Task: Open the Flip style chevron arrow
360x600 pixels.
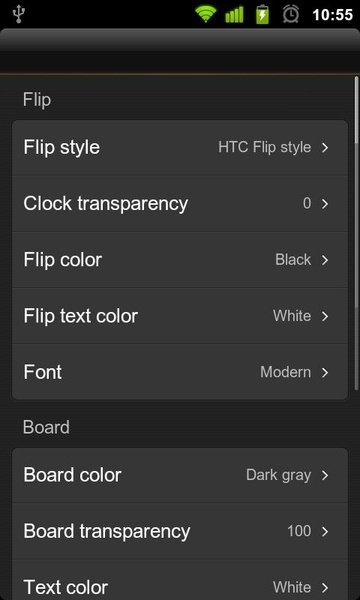Action: point(325,148)
